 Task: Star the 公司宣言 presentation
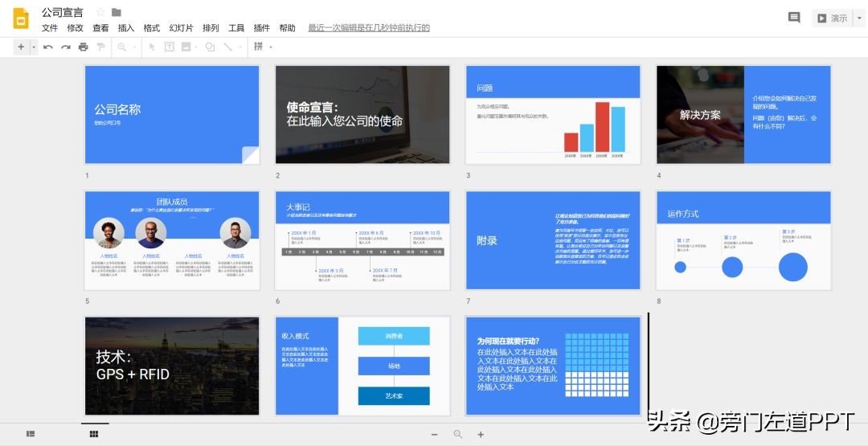pyautogui.click(x=100, y=12)
